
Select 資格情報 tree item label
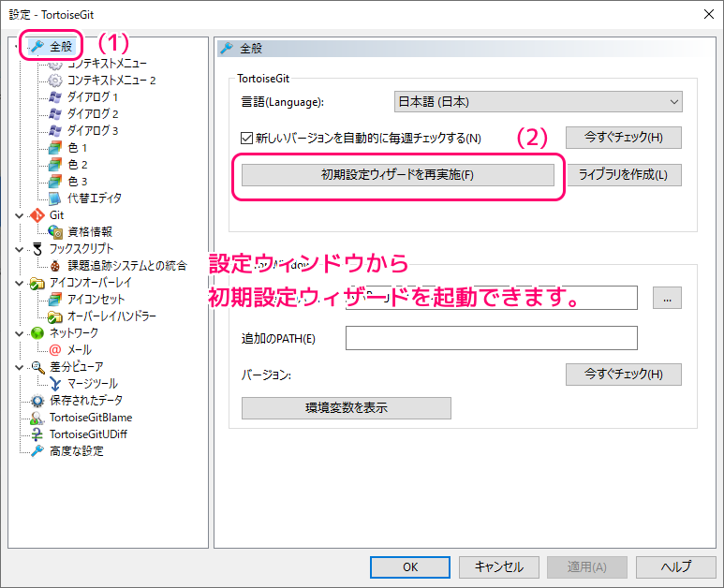[x=90, y=232]
